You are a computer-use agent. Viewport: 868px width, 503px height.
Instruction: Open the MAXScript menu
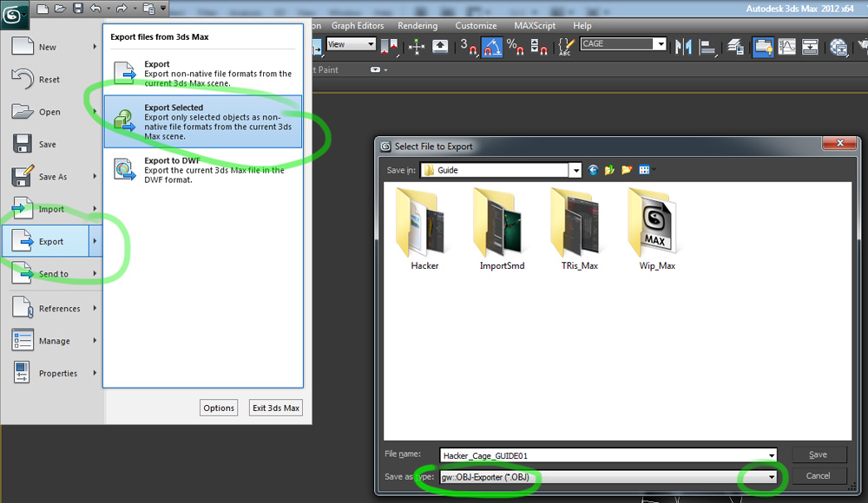tap(535, 25)
